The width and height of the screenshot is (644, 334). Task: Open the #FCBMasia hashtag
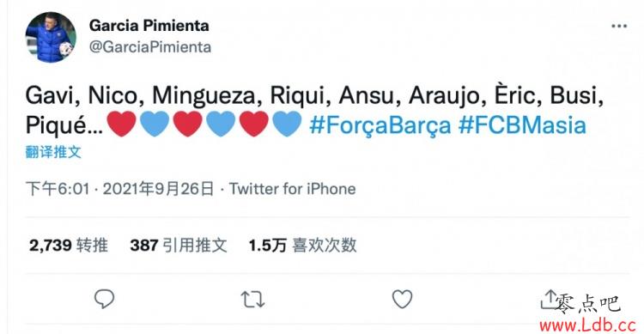point(522,124)
